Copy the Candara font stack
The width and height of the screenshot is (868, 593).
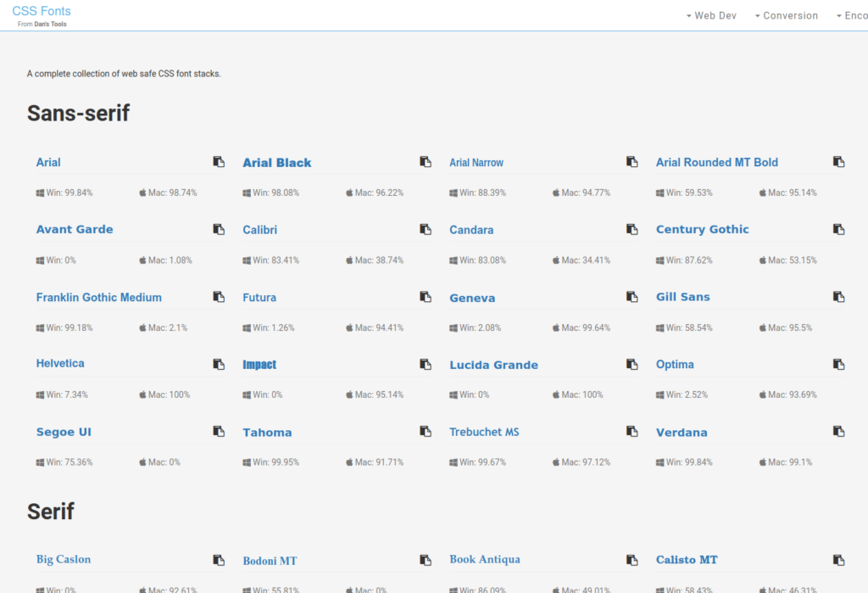coord(632,229)
